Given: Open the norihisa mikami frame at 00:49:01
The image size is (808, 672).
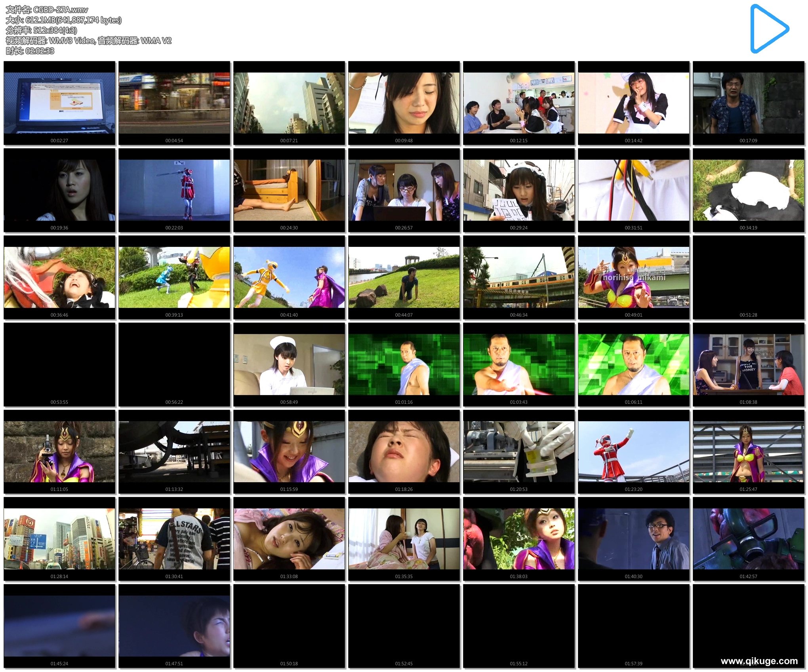Looking at the screenshot, I should (633, 277).
